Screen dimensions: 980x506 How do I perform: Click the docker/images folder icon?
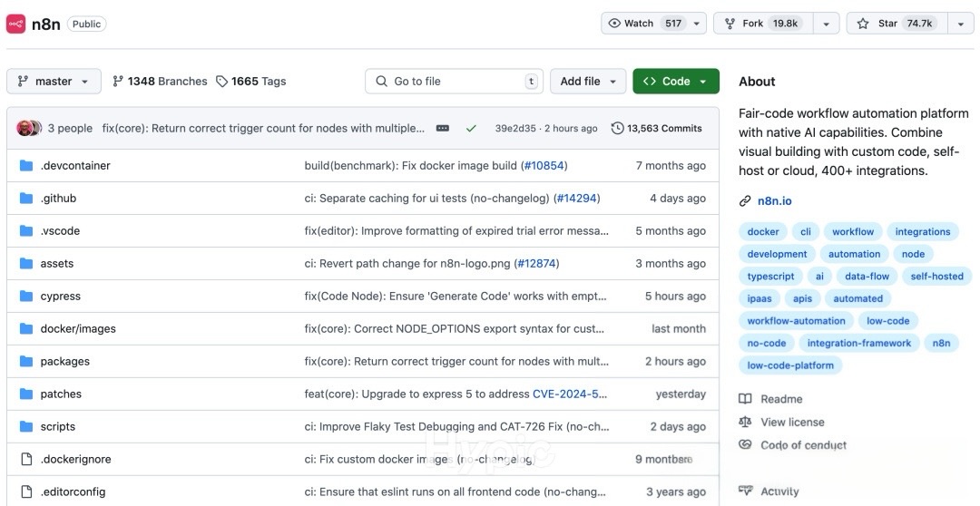click(25, 328)
